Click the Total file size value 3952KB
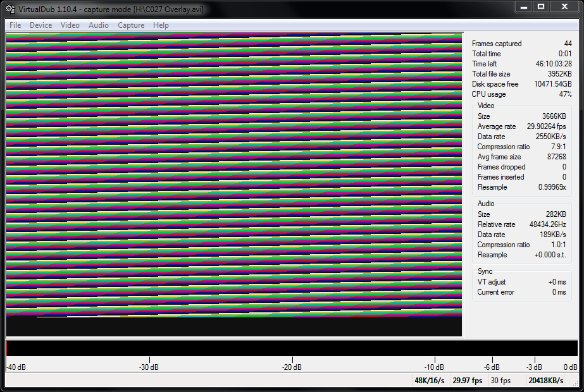The image size is (584, 392). (560, 74)
